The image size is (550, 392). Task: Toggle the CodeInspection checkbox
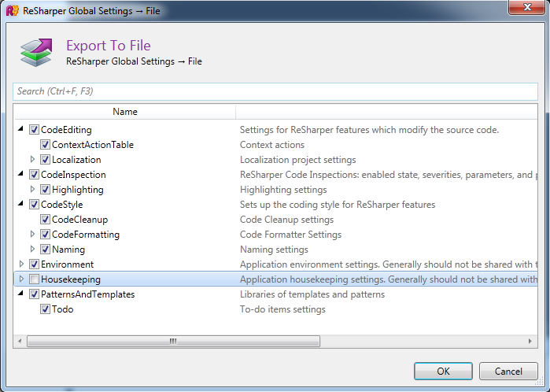click(x=34, y=175)
